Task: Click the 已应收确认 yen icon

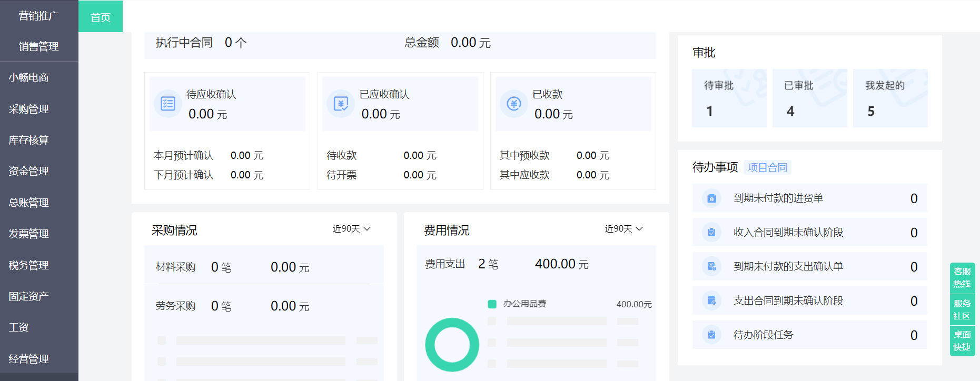Action: pyautogui.click(x=341, y=104)
